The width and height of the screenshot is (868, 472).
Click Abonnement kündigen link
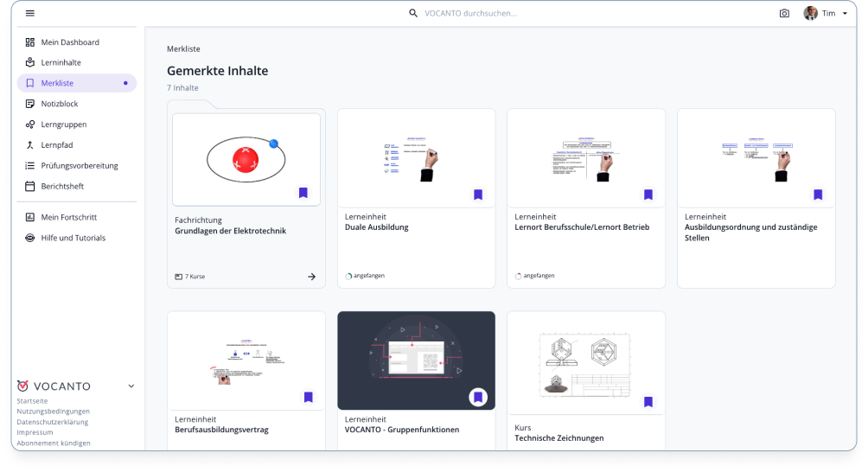(x=54, y=443)
